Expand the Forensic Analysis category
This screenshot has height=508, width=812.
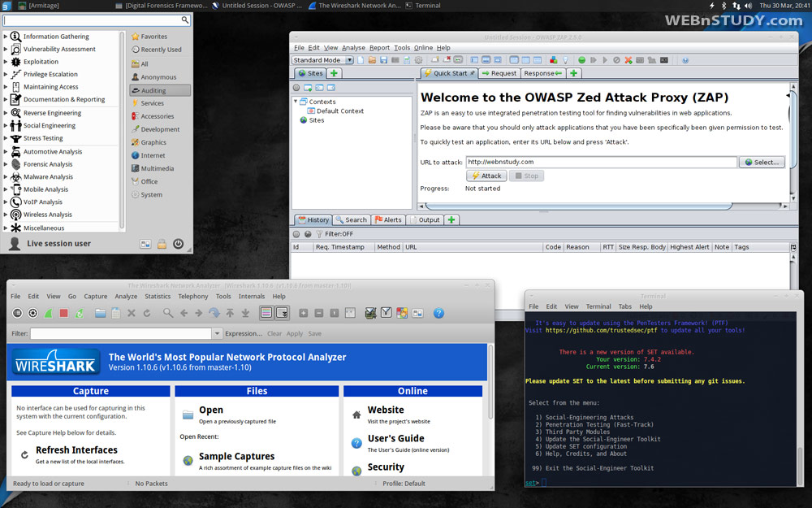[x=6, y=164]
